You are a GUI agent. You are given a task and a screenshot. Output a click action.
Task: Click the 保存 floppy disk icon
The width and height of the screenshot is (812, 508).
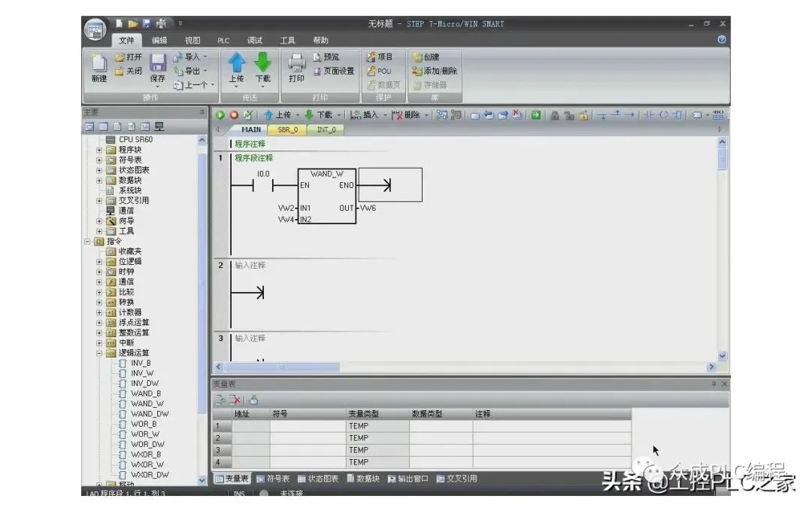point(157,62)
